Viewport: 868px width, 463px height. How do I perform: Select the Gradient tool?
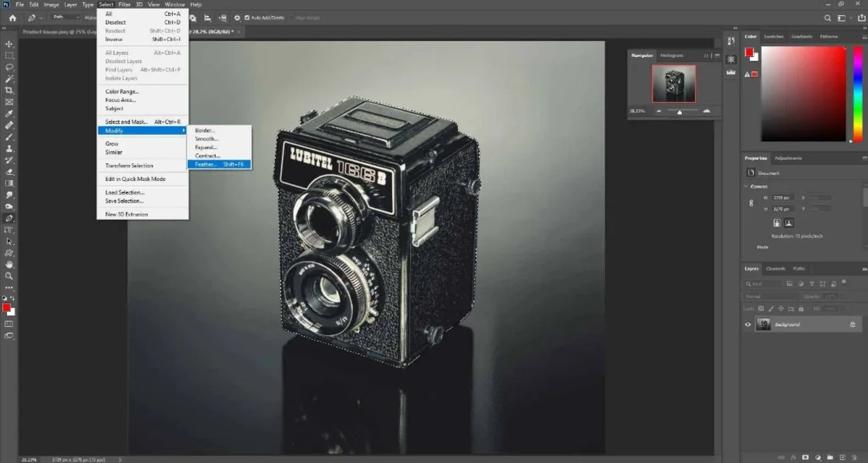[x=9, y=183]
